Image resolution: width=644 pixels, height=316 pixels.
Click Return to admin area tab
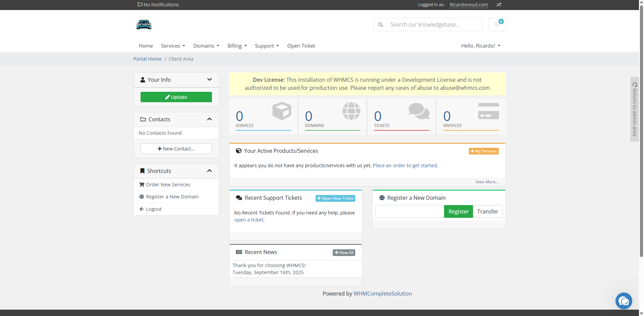pyautogui.click(x=634, y=109)
